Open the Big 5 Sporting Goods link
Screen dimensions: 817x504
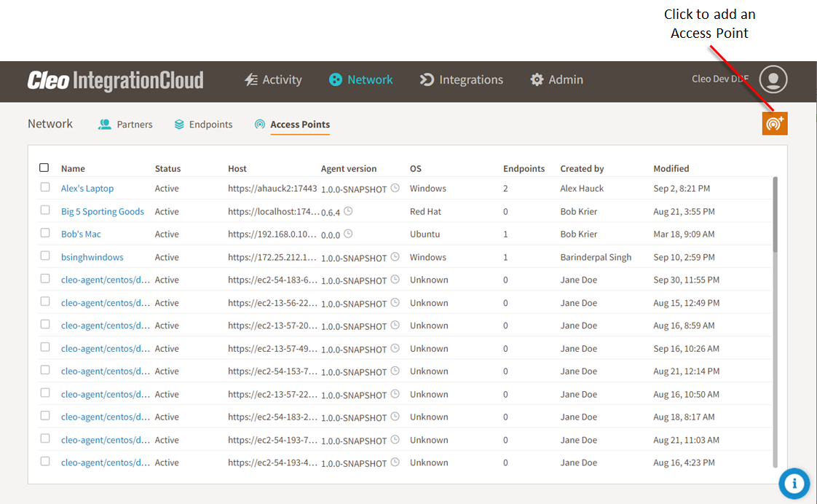click(x=103, y=212)
